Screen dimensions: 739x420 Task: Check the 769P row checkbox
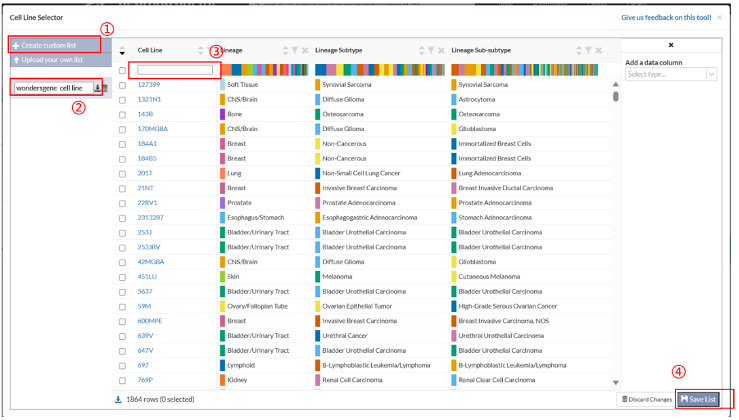(123, 380)
